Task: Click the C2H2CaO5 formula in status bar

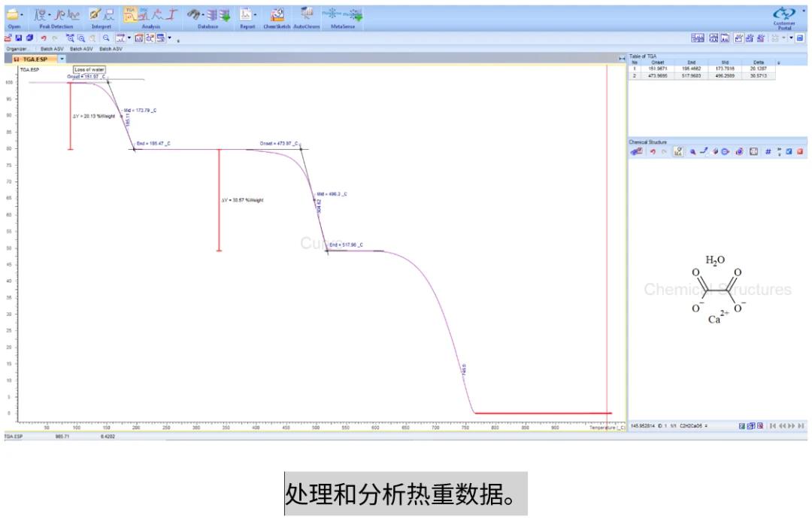Action: pos(692,426)
